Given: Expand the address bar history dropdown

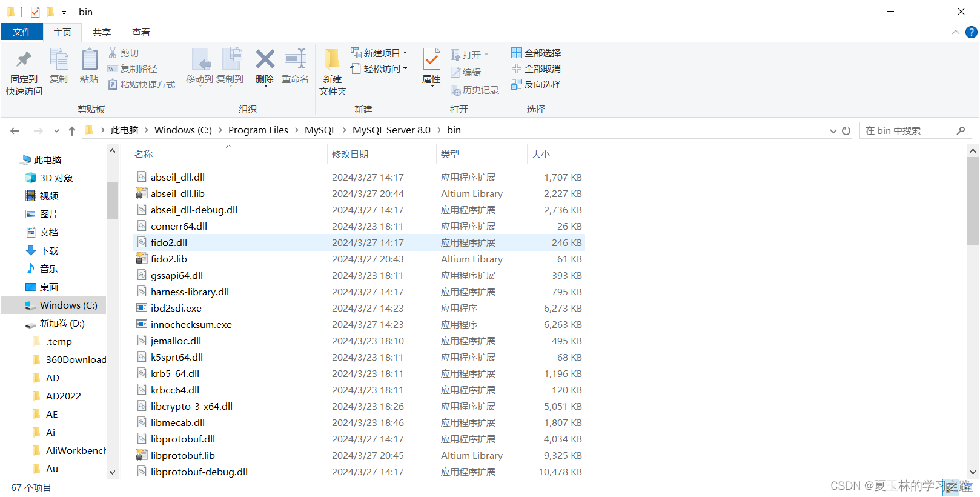Looking at the screenshot, I should [833, 130].
